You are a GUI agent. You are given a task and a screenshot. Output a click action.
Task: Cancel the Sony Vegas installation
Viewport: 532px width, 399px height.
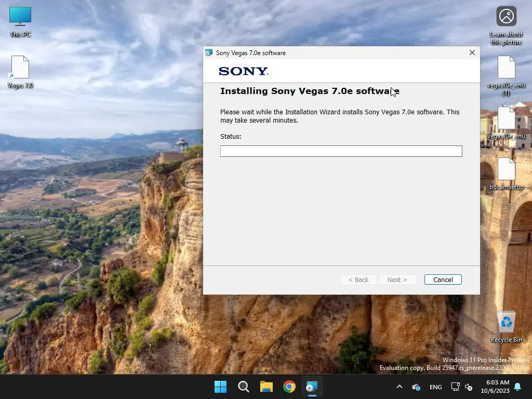click(443, 280)
